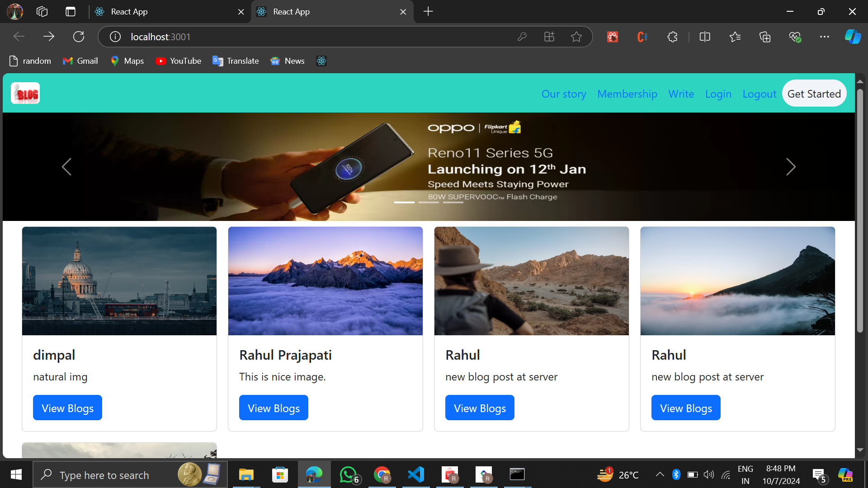
Task: Add page to favorites with star icon
Action: (x=576, y=37)
